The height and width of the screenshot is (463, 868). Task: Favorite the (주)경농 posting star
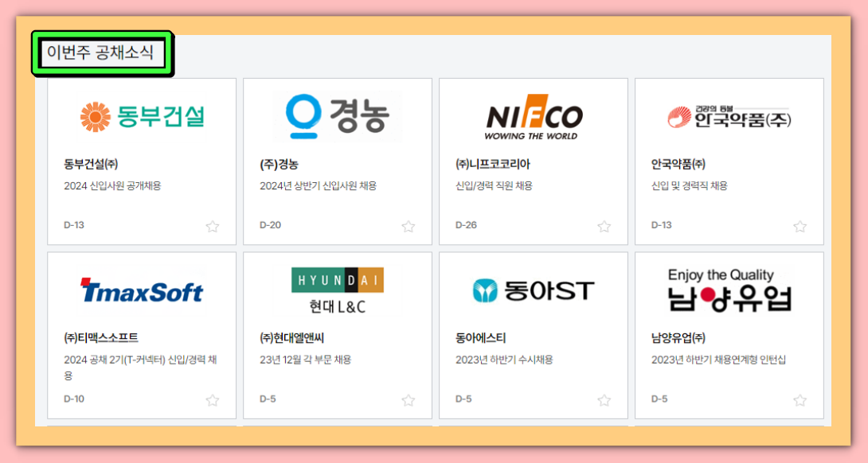point(409,226)
